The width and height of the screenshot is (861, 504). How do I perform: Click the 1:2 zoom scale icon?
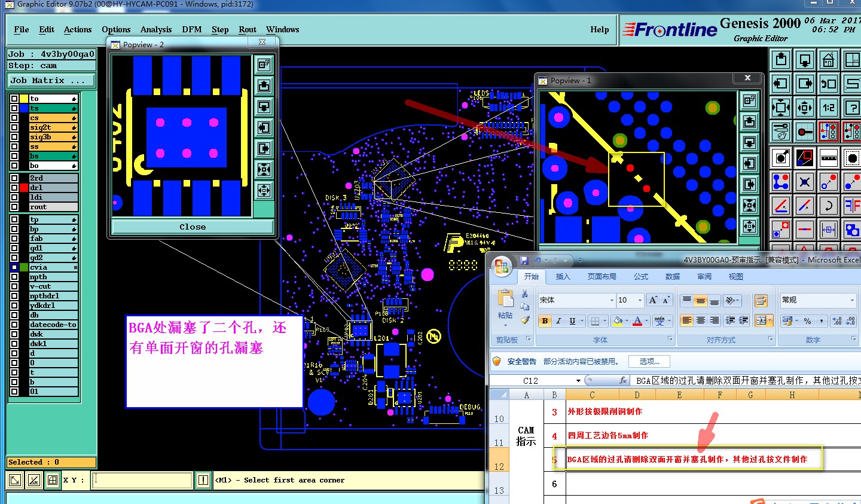pos(829,108)
